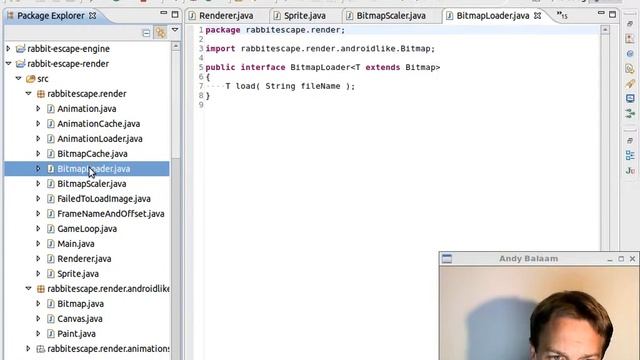Restore the lower right sidebar view stack

630,140
